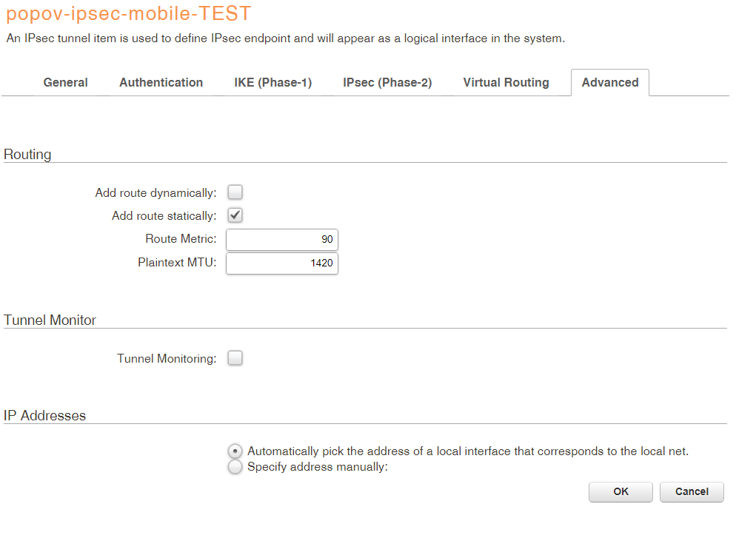Click the IP Addresses section heading

tap(44, 416)
